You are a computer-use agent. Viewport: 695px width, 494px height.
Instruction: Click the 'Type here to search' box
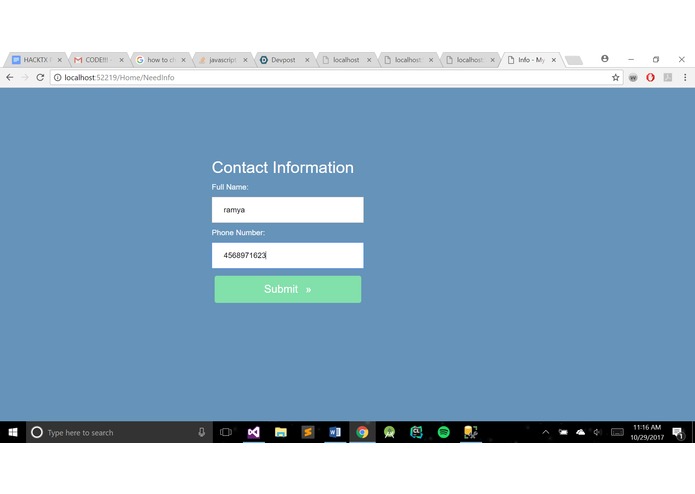120,432
